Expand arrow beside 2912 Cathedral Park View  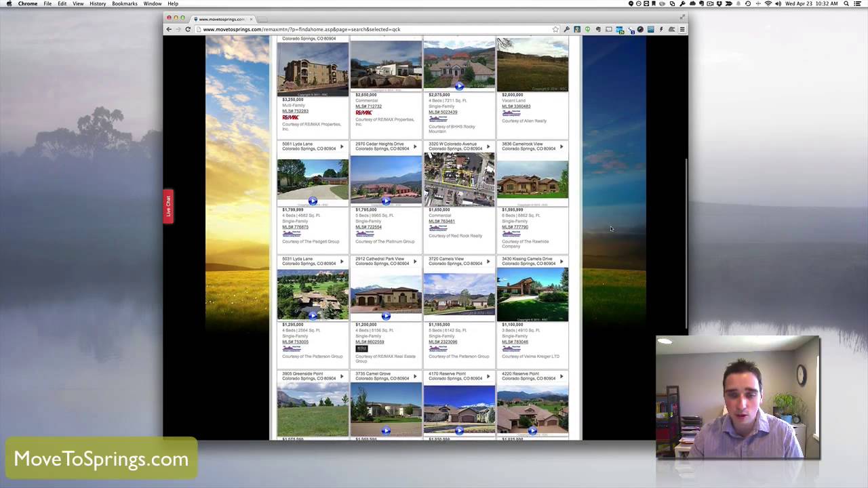415,261
